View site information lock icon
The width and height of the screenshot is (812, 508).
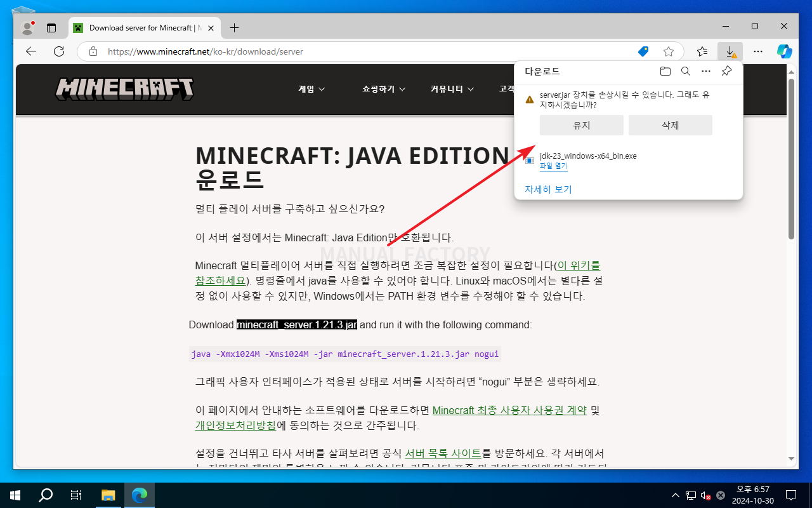point(93,51)
